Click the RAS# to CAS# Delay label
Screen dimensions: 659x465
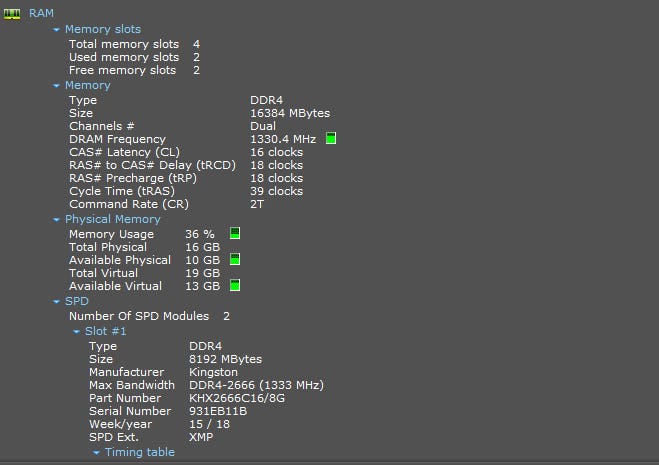click(153, 165)
